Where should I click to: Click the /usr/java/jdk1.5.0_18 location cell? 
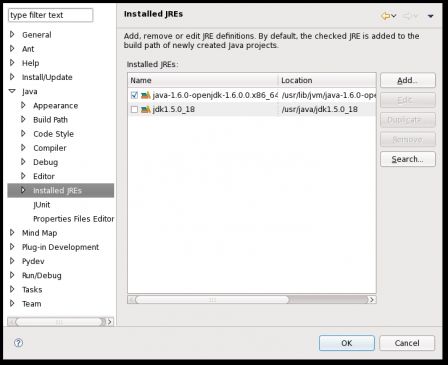pyautogui.click(x=320, y=109)
